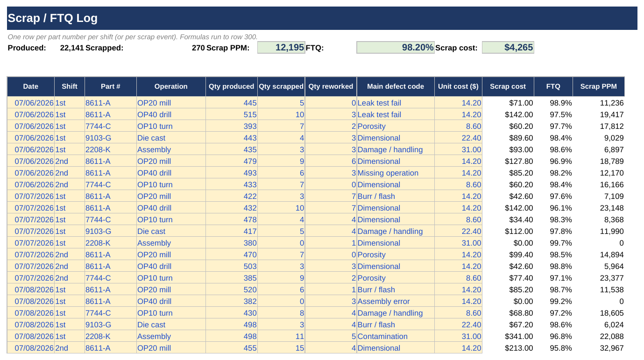Click the 22,088 Scrap PPM value
The width and height of the screenshot is (644, 360).
(599, 336)
